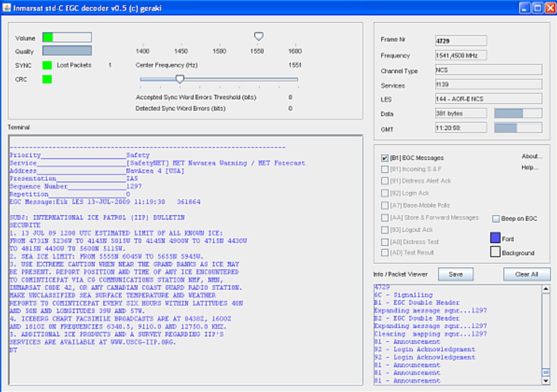
Task: Click the center frequency slider handle
Action: coord(258,36)
